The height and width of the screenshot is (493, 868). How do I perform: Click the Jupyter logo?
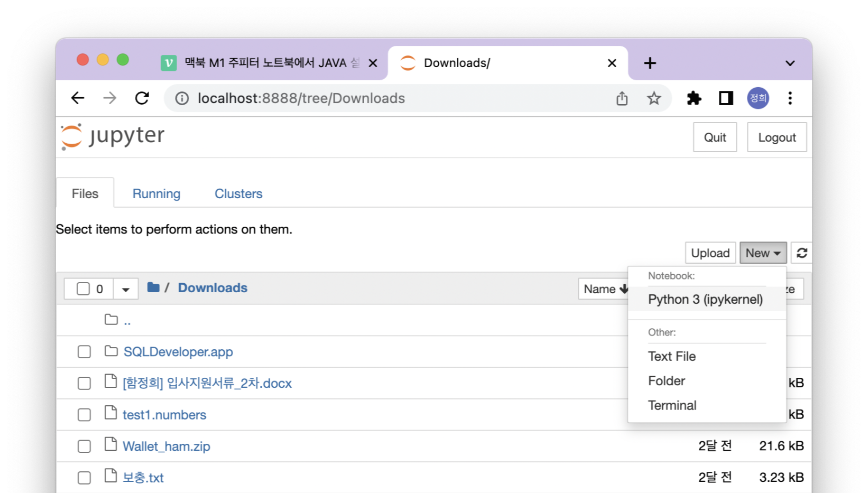tap(113, 136)
